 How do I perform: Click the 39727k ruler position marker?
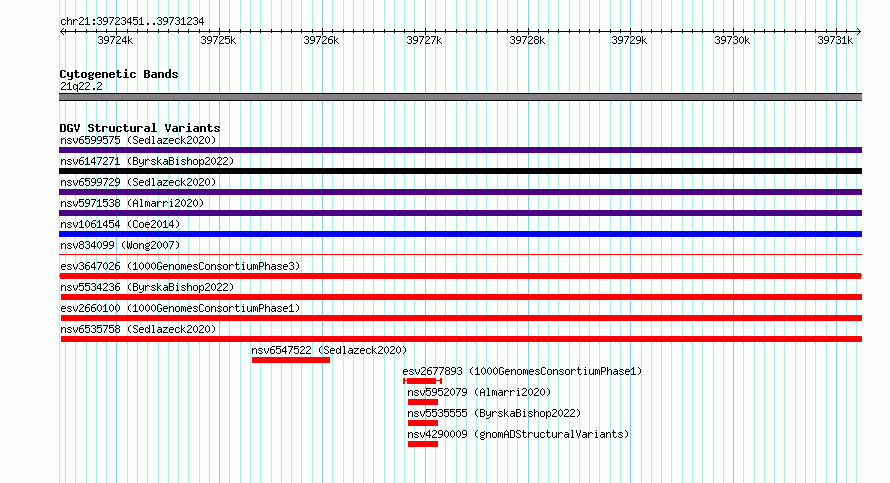pos(424,40)
